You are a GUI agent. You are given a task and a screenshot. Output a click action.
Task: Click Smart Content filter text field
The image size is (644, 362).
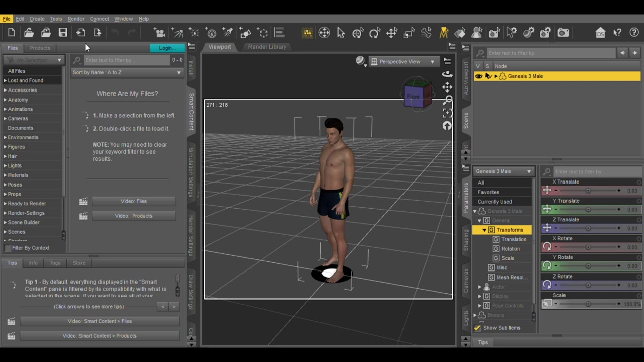click(127, 60)
